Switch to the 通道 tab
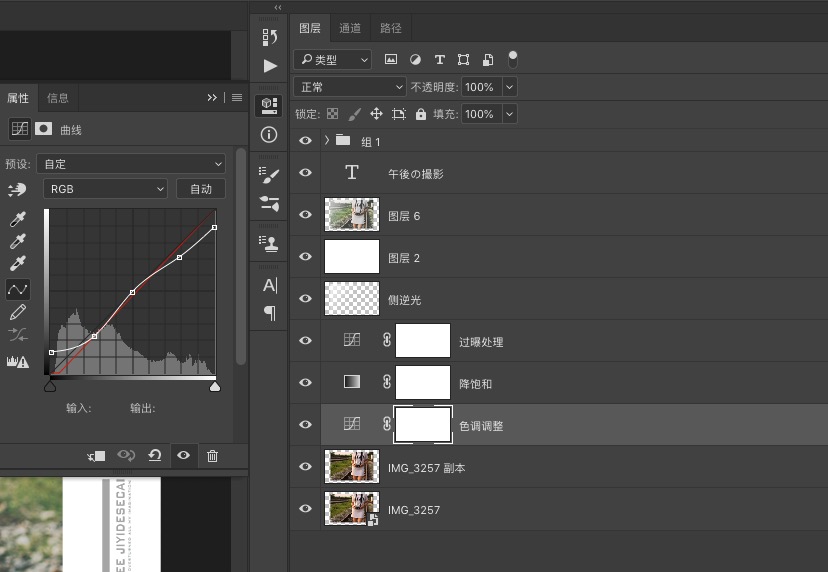 (350, 28)
